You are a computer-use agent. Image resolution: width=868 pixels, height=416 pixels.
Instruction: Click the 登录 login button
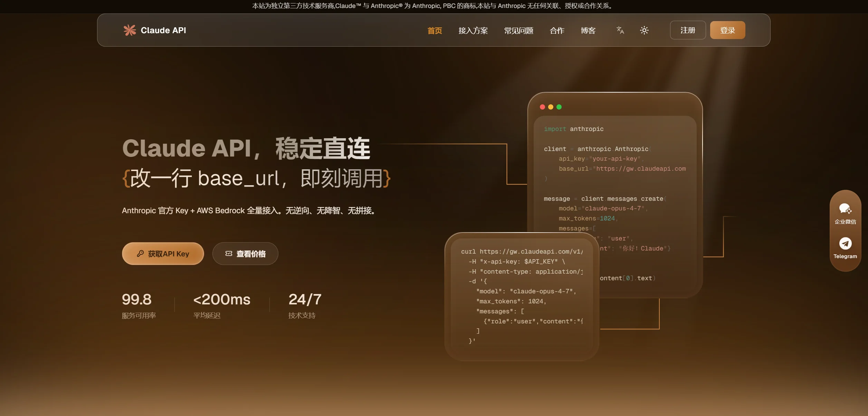pos(727,30)
